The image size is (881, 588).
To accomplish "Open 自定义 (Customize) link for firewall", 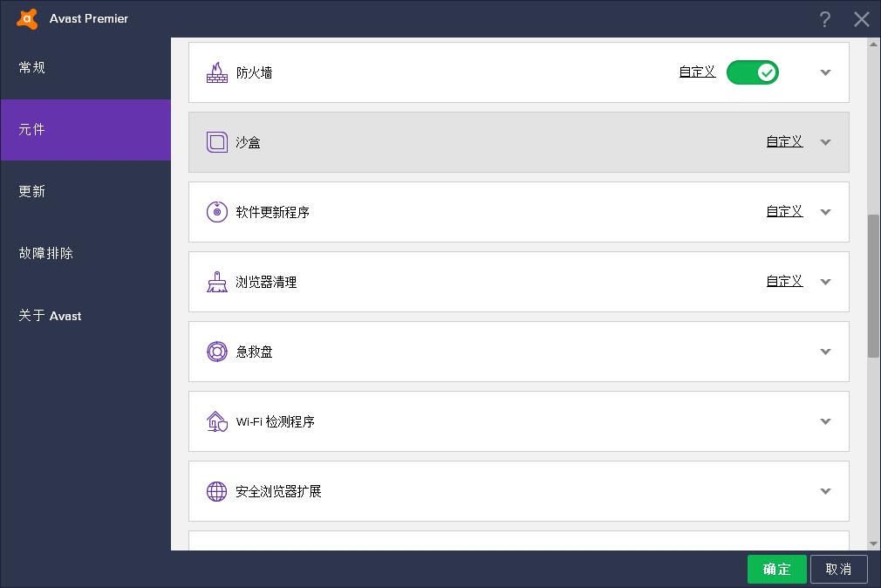I will point(697,72).
